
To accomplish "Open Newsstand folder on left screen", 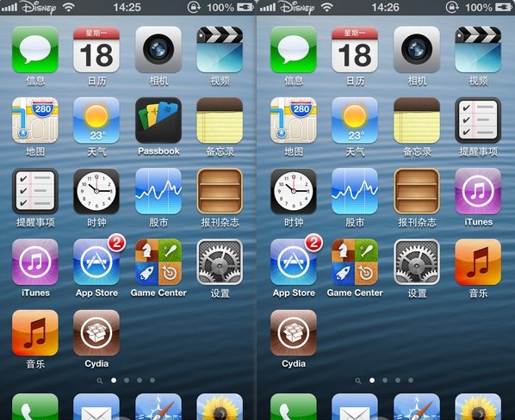I will click(x=220, y=191).
